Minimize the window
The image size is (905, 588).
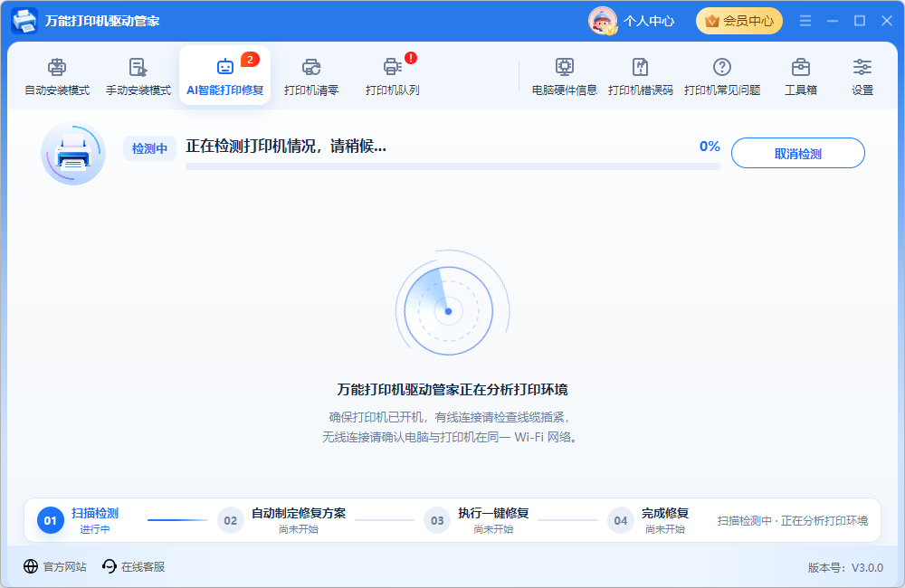pyautogui.click(x=833, y=21)
